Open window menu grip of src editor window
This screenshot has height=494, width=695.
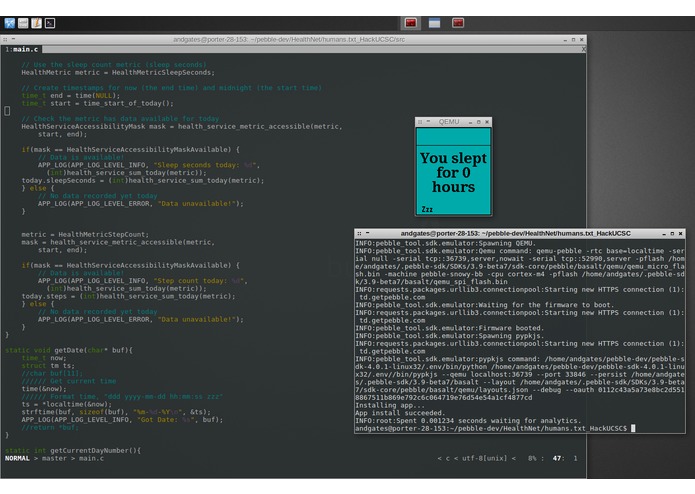click(x=5, y=39)
